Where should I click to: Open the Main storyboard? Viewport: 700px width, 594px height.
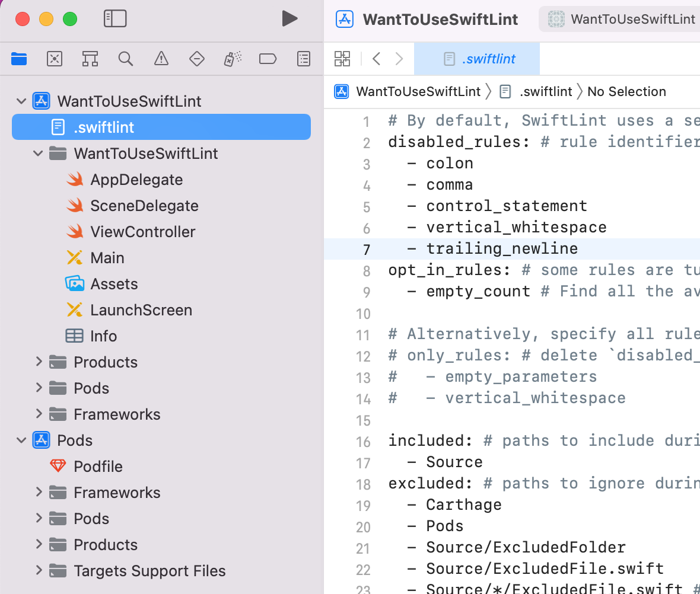[x=107, y=258]
